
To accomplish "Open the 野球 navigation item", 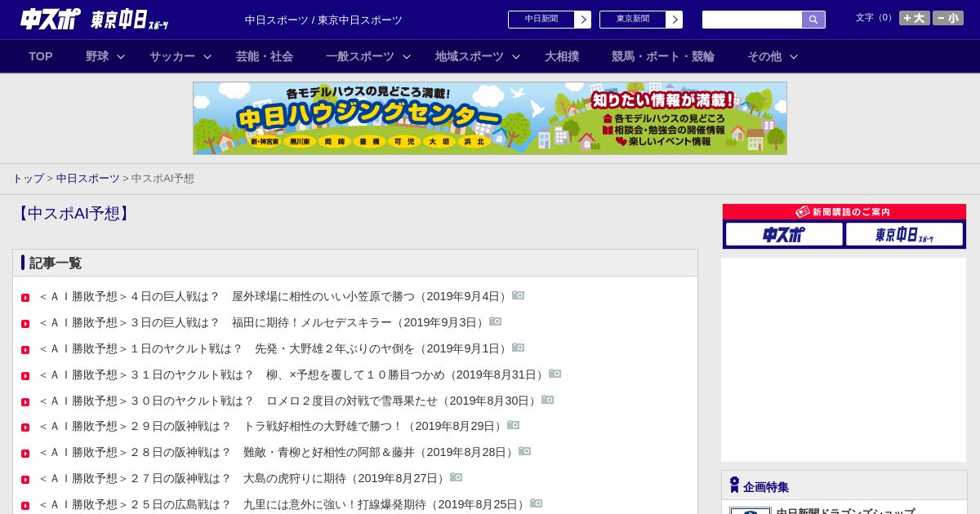I will pyautogui.click(x=97, y=56).
